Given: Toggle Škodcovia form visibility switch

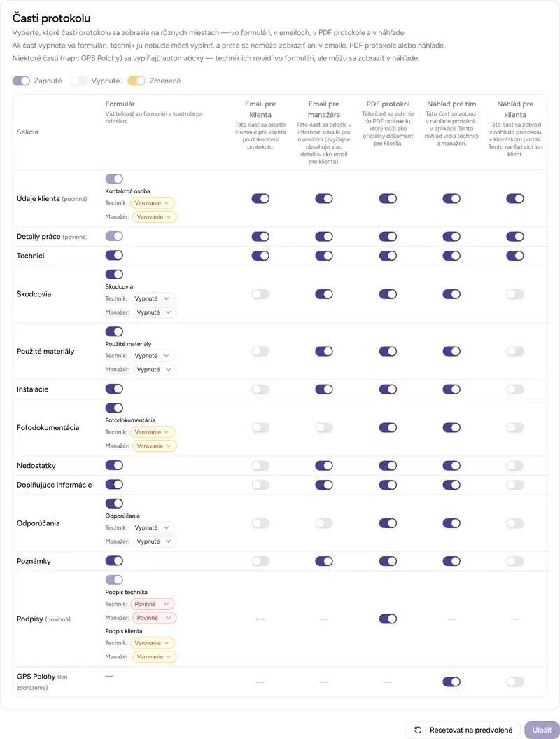Looking at the screenshot, I should click(114, 275).
